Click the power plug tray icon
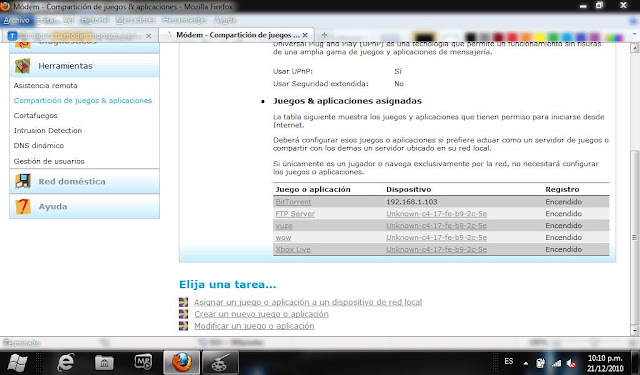 (x=540, y=362)
